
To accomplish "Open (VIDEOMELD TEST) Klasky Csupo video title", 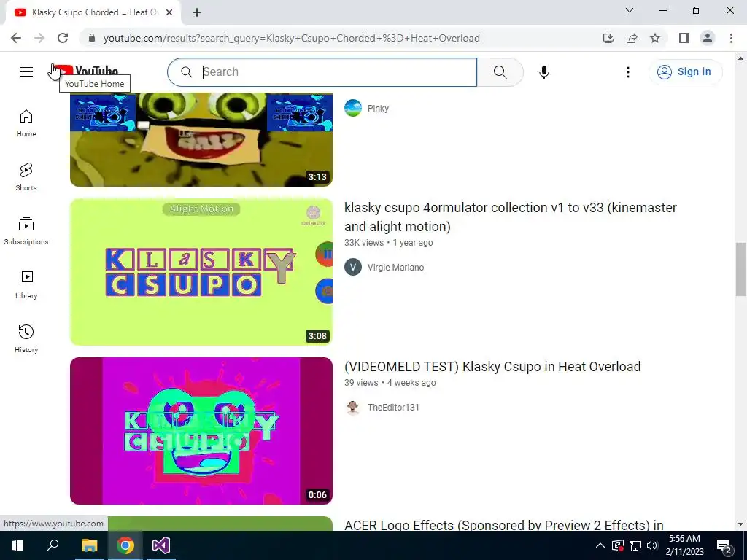I will click(492, 367).
